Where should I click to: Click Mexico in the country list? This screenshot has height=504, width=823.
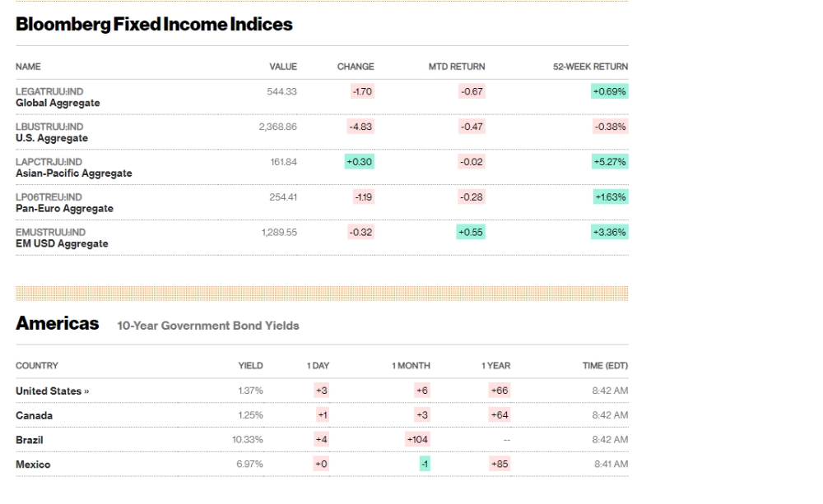33,465
